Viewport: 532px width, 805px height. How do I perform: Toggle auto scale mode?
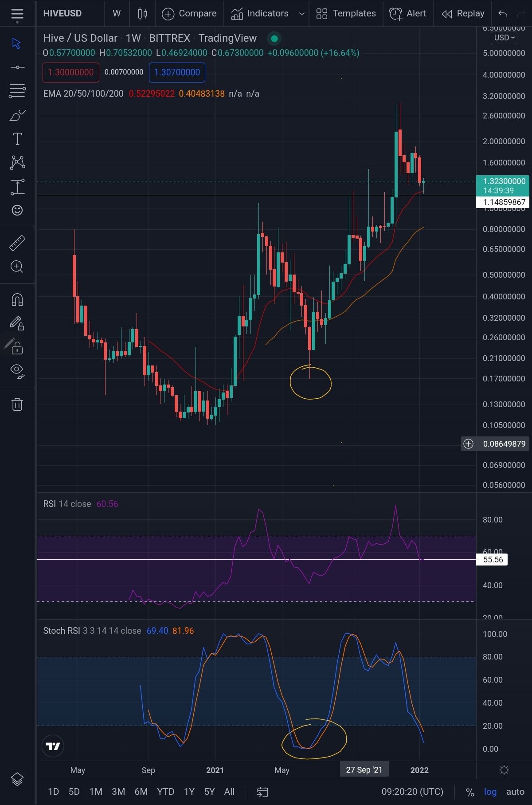pos(515,792)
